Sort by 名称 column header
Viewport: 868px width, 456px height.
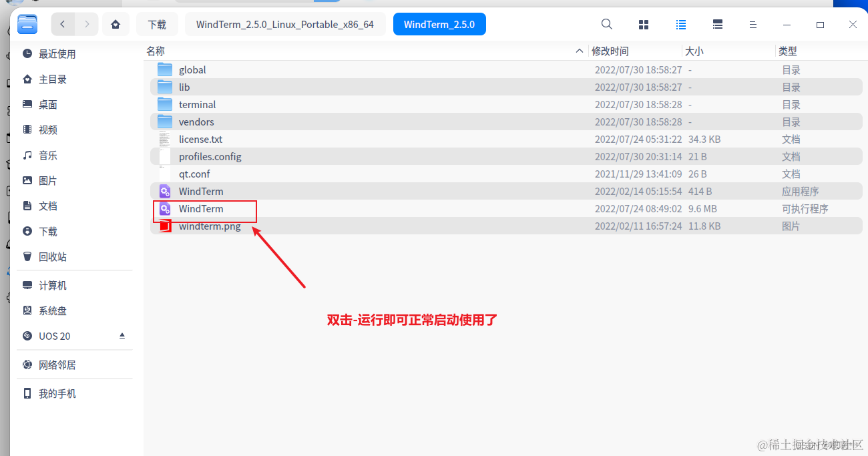[x=156, y=51]
